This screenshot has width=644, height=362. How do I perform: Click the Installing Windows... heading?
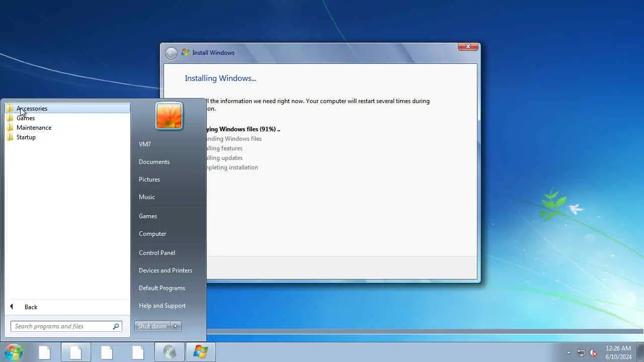point(220,78)
